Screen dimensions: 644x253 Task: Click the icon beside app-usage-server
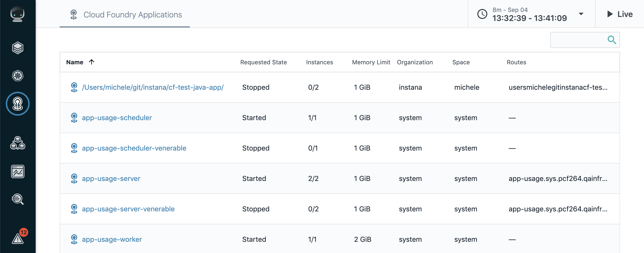(x=74, y=178)
